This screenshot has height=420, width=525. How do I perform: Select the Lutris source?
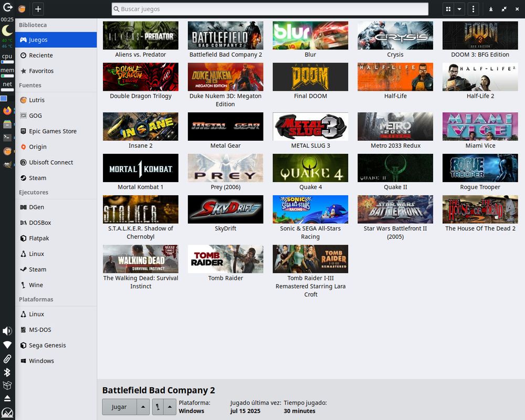[x=56, y=100]
